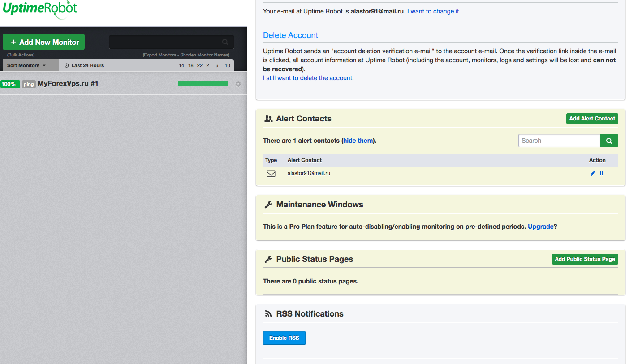This screenshot has height=364, width=638.
Task: Click 'hide them' alert contacts link
Action: coord(358,141)
